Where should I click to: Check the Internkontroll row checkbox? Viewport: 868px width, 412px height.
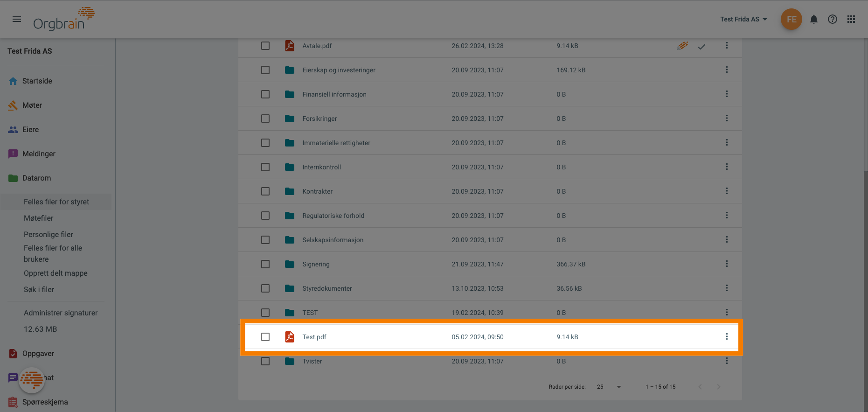click(x=265, y=167)
